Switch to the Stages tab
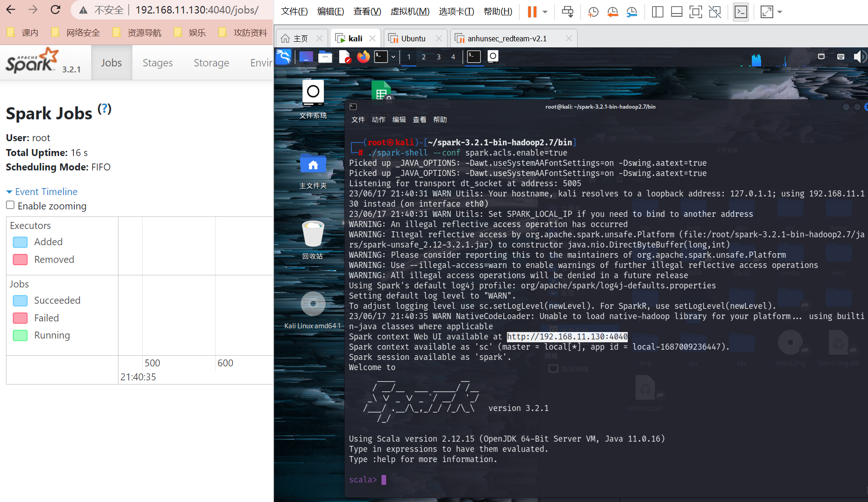The height and width of the screenshot is (502, 868). coord(158,63)
